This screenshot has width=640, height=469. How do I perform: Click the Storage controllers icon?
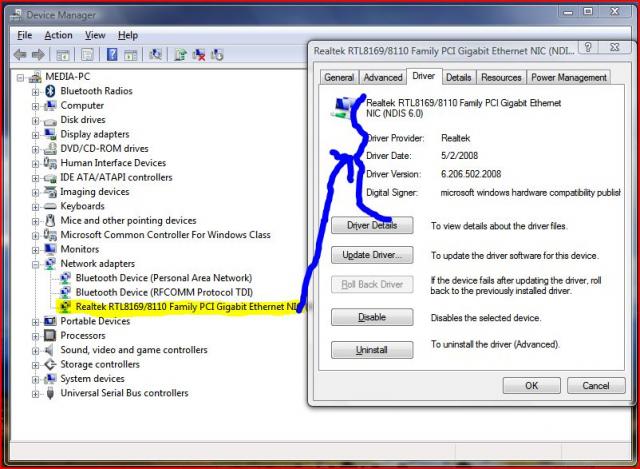50,364
